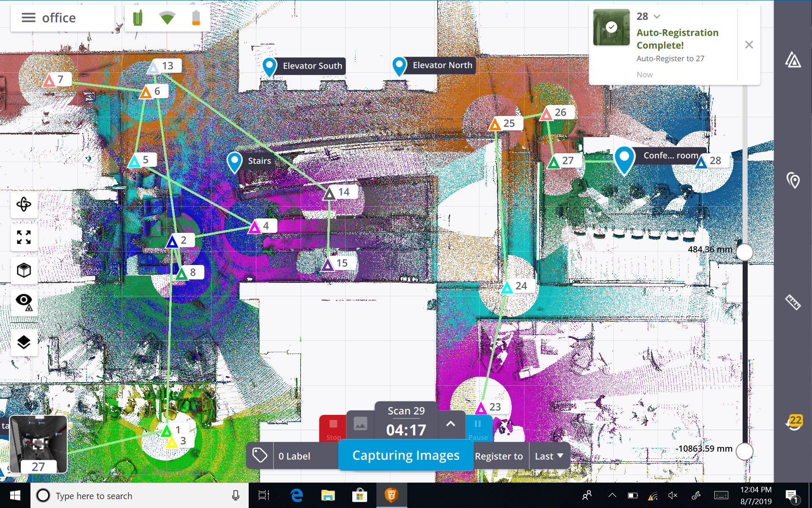Pause the current scan
Image resolution: width=812 pixels, height=508 pixels.
coord(478,428)
